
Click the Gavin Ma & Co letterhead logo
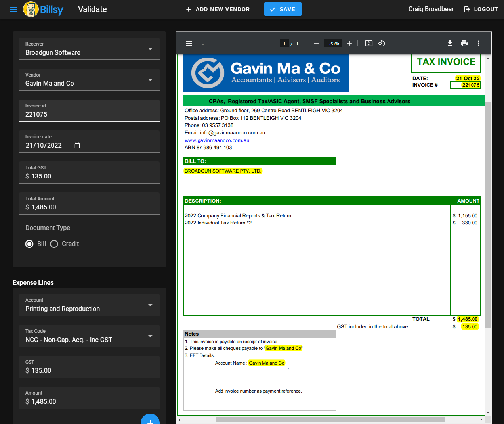266,73
